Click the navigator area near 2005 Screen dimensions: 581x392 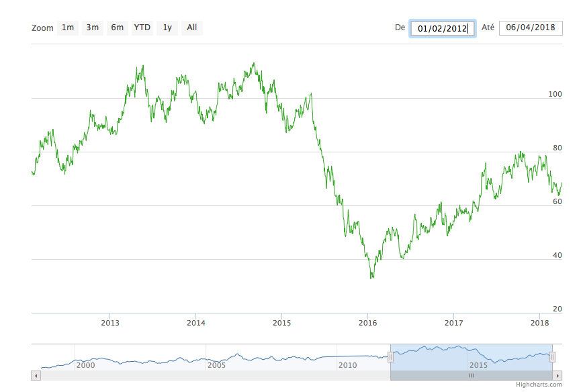(216, 357)
